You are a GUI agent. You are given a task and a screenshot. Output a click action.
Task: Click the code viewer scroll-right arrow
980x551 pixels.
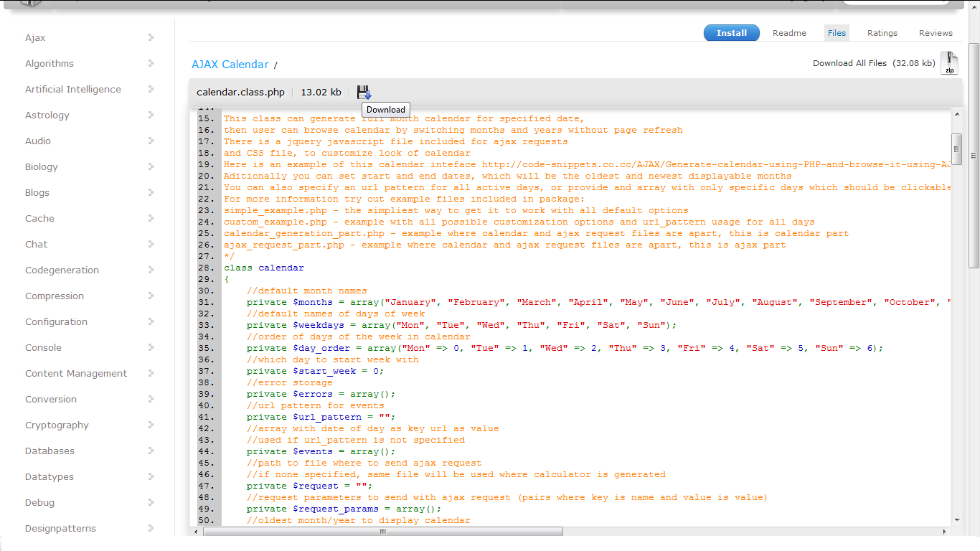[x=946, y=532]
